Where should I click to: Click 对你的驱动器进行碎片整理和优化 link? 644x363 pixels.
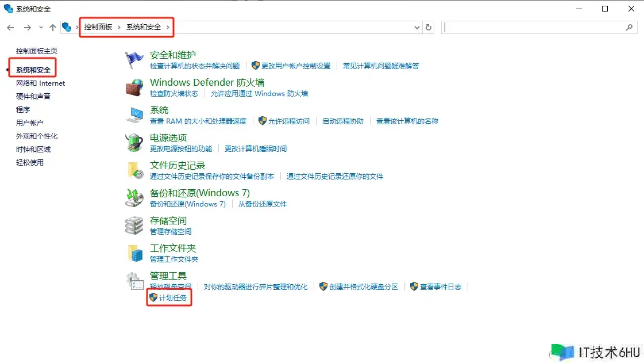tap(256, 286)
